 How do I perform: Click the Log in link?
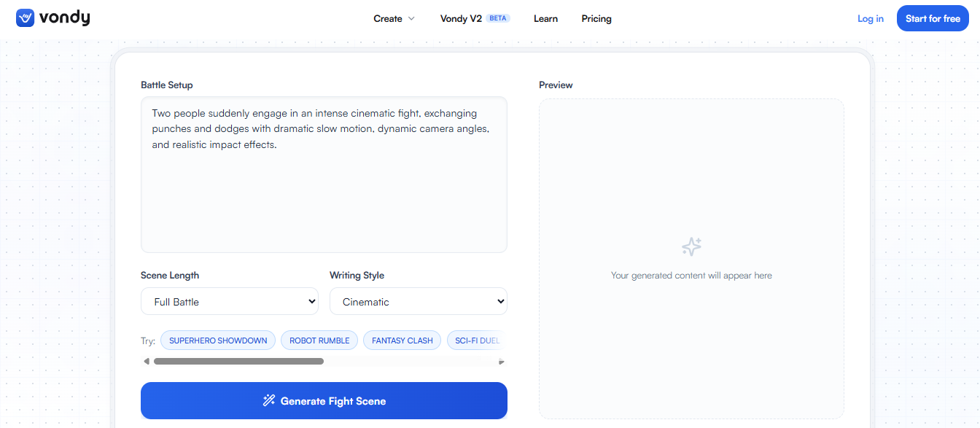[x=870, y=19]
